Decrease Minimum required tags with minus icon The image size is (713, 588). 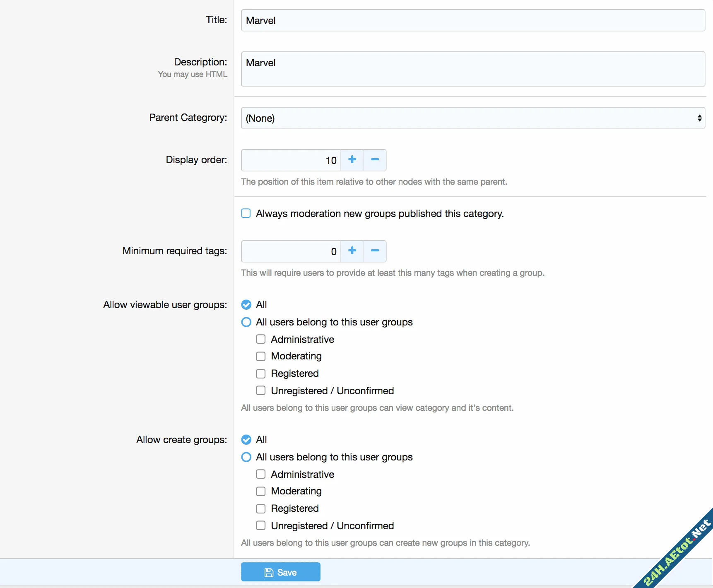coord(374,251)
